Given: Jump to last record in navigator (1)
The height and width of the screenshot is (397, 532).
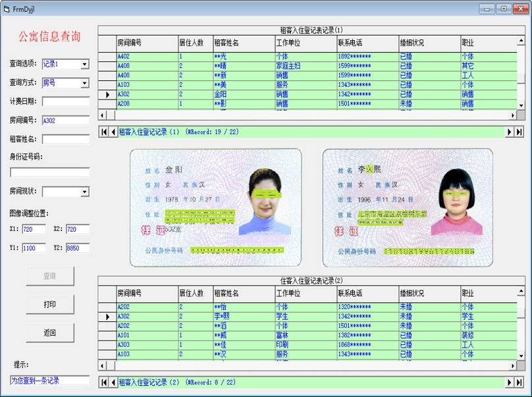Looking at the screenshot, I should (x=519, y=132).
